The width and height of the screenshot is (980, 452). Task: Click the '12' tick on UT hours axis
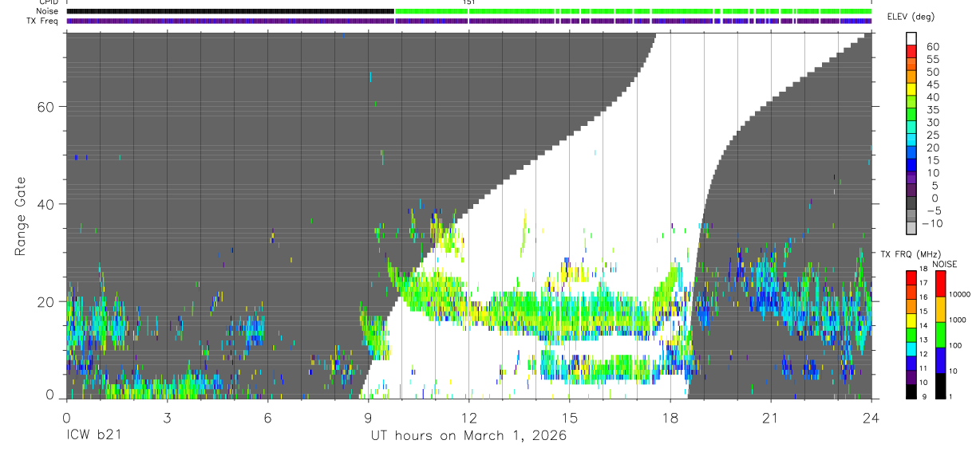tap(469, 418)
